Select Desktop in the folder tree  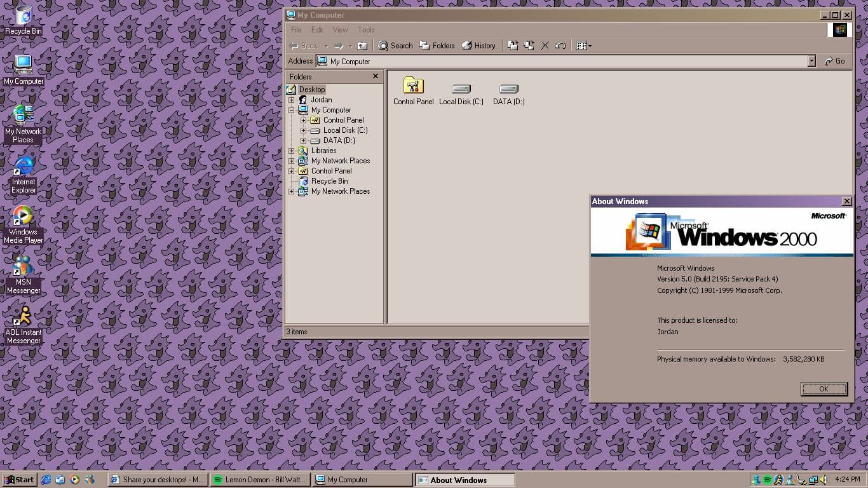(x=312, y=90)
